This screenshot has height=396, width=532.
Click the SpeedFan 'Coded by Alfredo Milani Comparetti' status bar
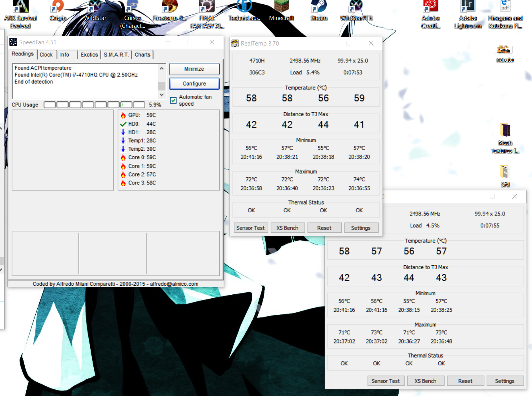[x=116, y=284]
